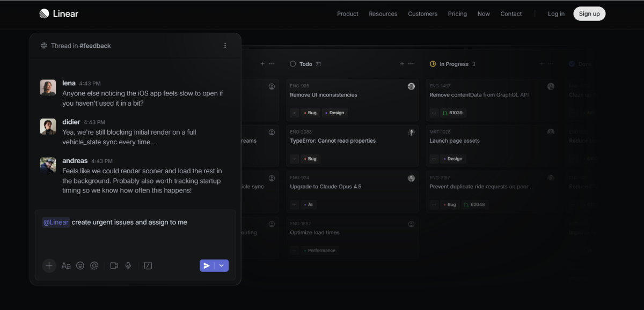Click the assignee avatar on ENG-1487

(x=551, y=86)
